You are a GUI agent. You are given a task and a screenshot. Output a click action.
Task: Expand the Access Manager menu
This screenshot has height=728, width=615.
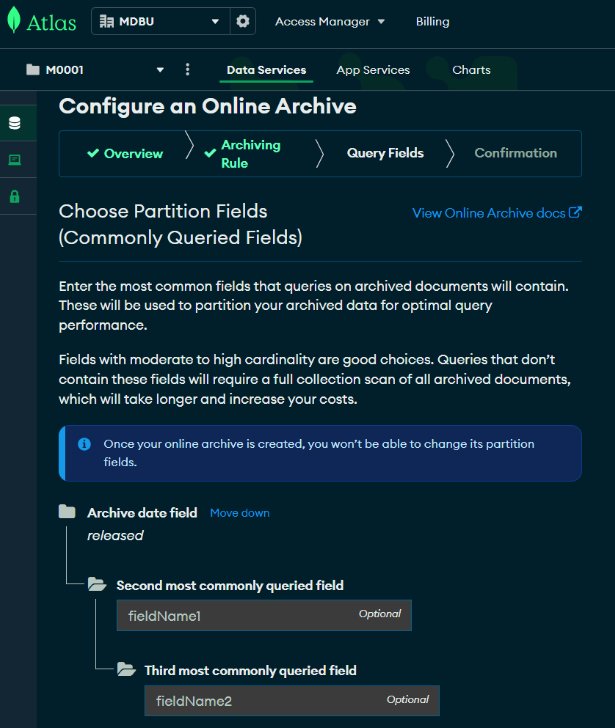[330, 21]
